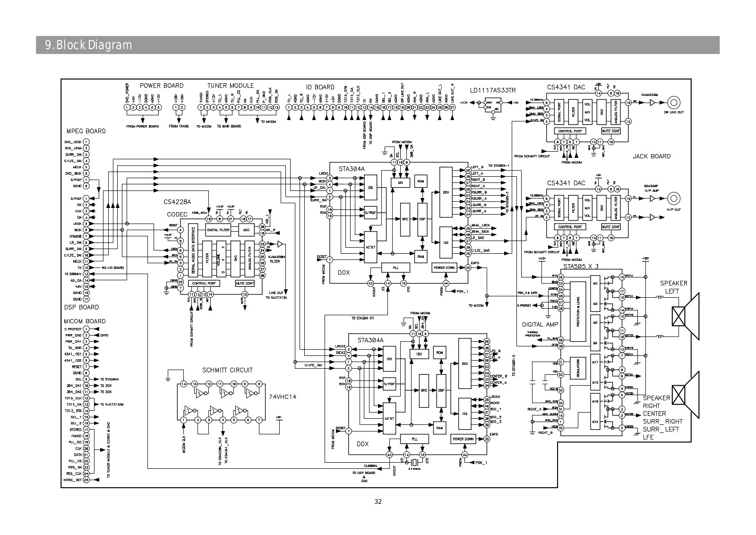The image size is (756, 535).
Task: Click the AD_DA pin 14 on DSP BOARD
Action: pyautogui.click(x=86, y=280)
